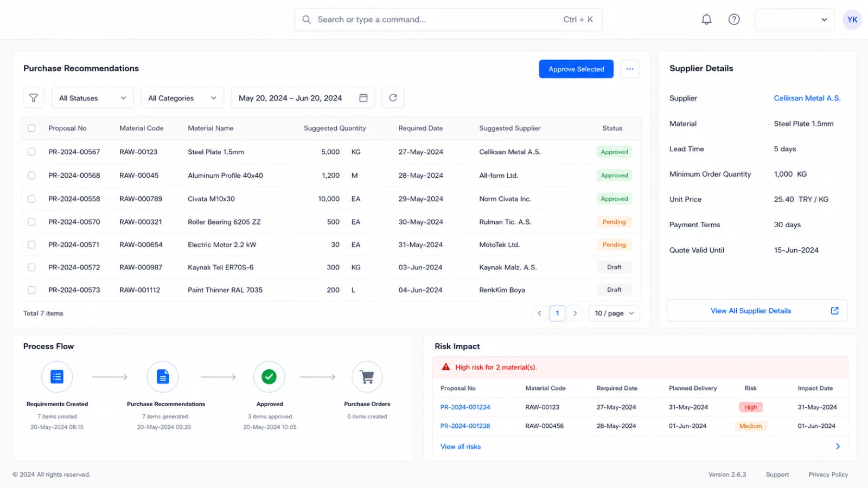Screen dimensions: 868x488
Task: Open the Privacy Policy footer link
Action: pyautogui.click(x=828, y=474)
